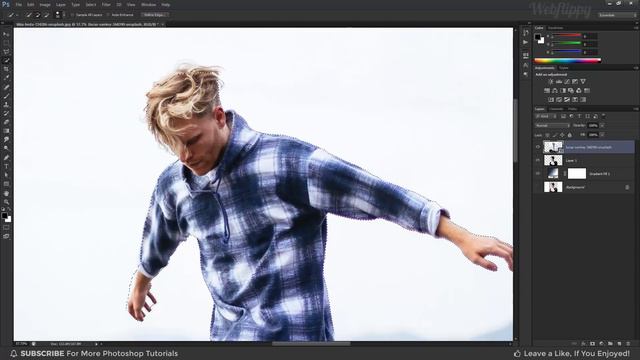Select the Eraser tool
Screen dimensions: 640x360
[6, 122]
